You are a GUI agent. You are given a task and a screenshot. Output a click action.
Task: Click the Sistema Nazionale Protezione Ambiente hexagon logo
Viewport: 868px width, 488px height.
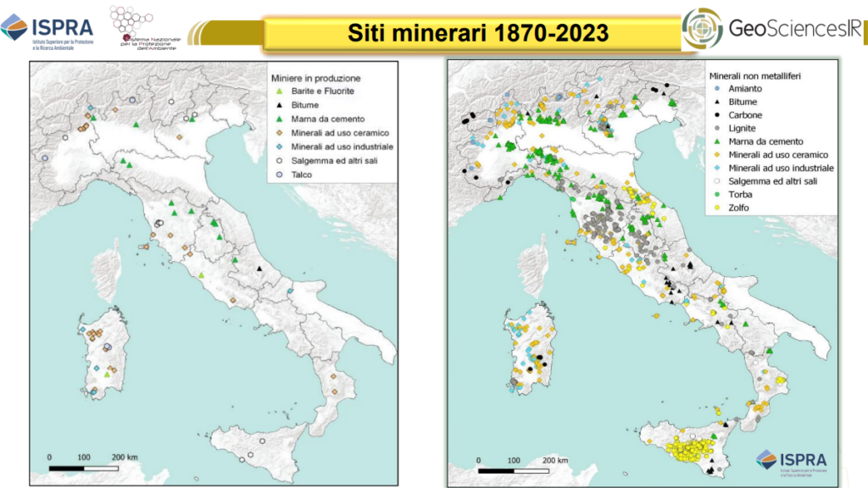click(x=142, y=30)
